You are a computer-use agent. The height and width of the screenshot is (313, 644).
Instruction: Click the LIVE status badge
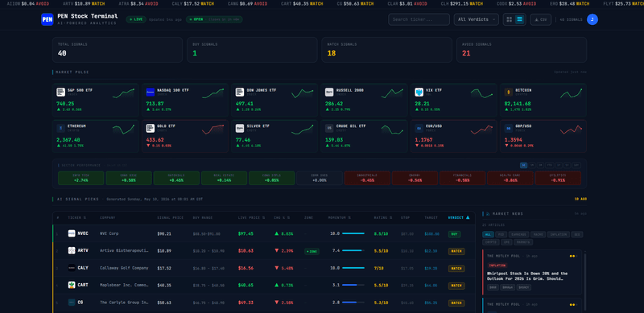(x=136, y=19)
